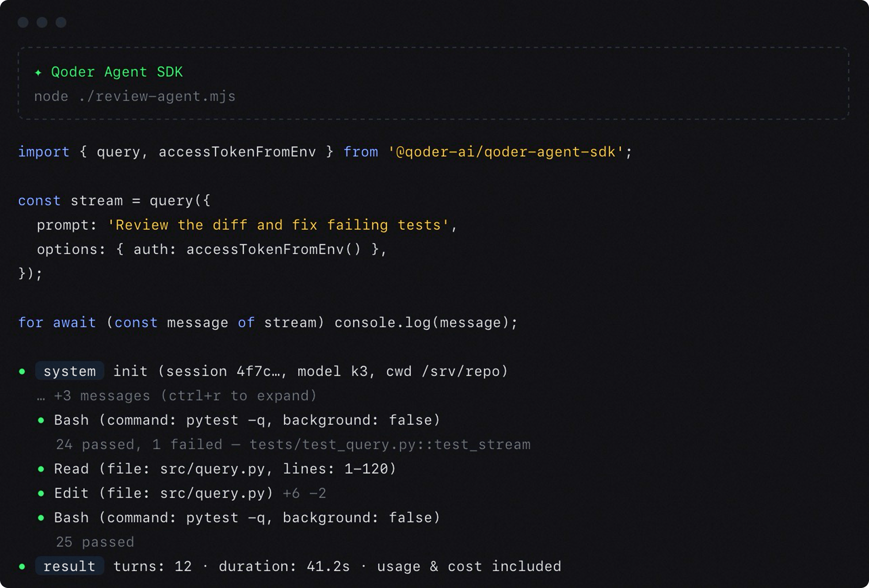Click the green dot of the Bash row above "24 passed, 1 failed"
869x588 pixels.
[x=41, y=420]
